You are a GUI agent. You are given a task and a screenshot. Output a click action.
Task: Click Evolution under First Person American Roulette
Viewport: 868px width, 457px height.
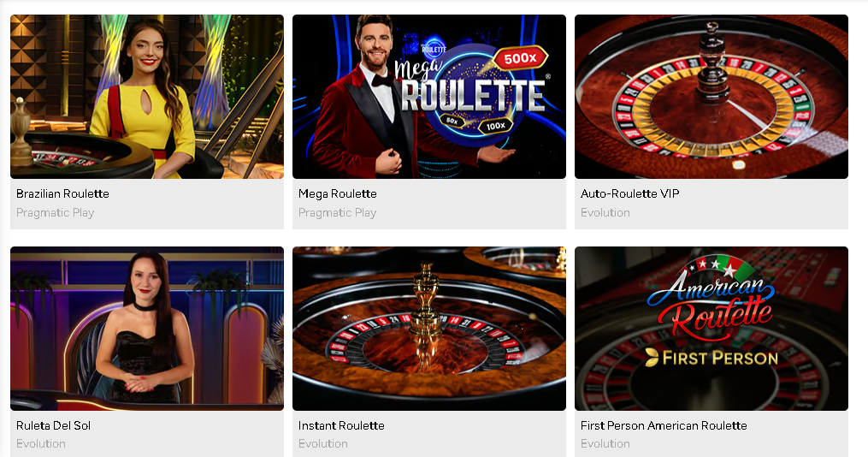coord(605,443)
